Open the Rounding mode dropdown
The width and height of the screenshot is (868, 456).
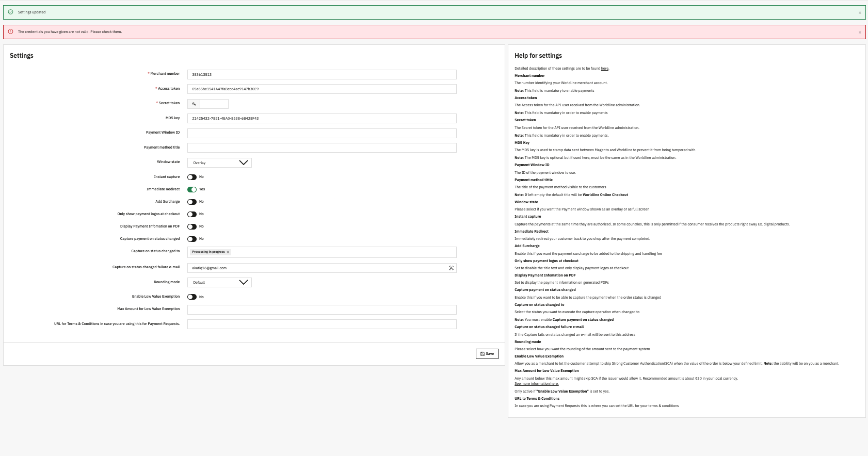[219, 282]
